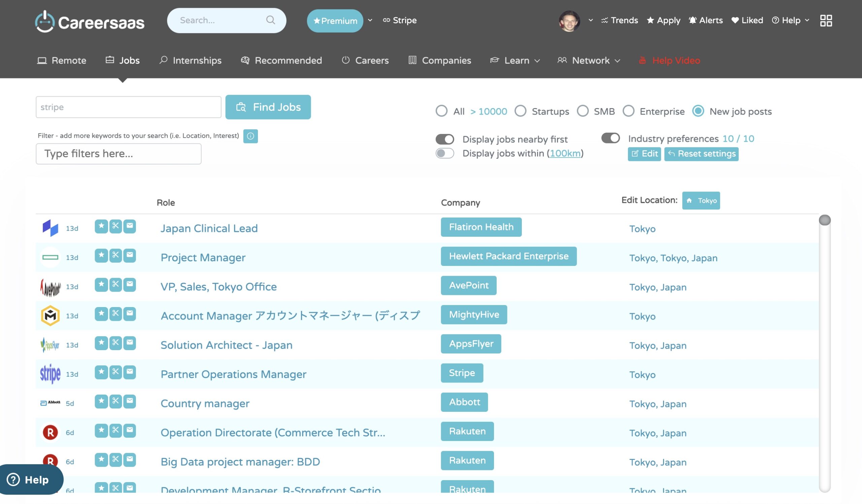Open Alerts bell in top bar
The width and height of the screenshot is (862, 504).
point(705,21)
